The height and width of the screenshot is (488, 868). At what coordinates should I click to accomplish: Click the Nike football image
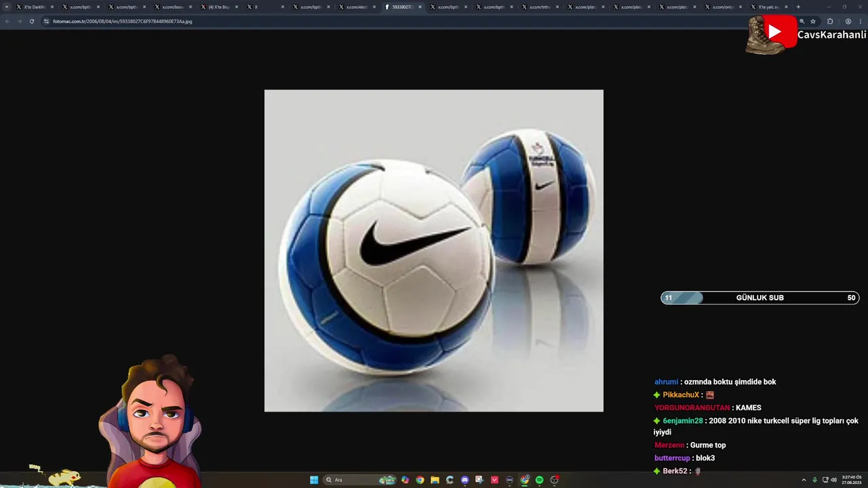tap(434, 251)
